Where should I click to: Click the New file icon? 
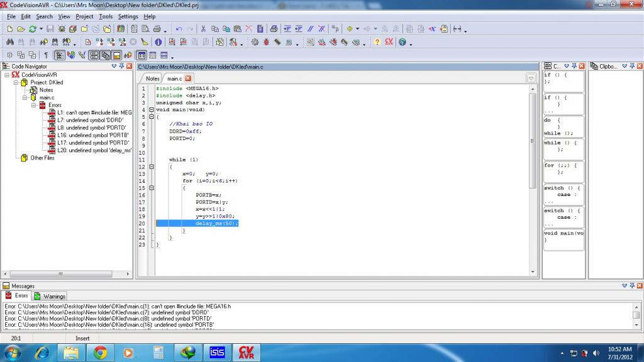point(9,29)
